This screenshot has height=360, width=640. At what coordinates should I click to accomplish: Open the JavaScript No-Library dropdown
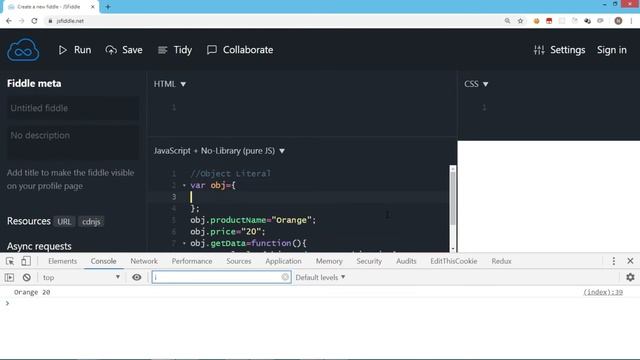coord(219,151)
